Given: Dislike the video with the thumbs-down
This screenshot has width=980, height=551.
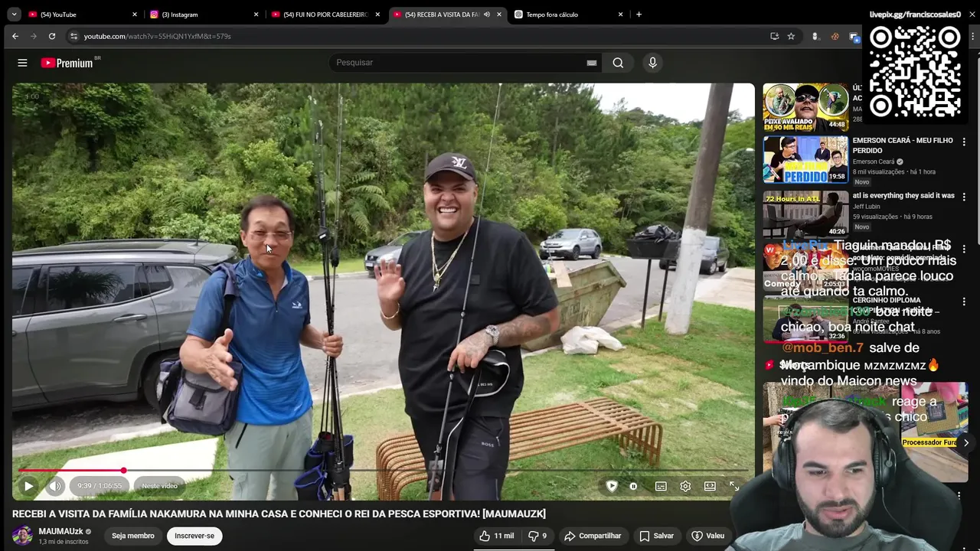Looking at the screenshot, I should (537, 536).
